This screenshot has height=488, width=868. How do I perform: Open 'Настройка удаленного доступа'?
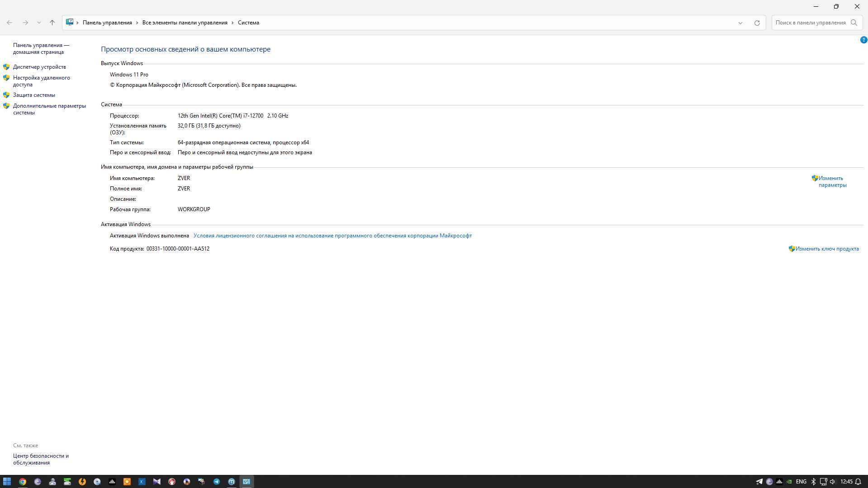click(42, 81)
